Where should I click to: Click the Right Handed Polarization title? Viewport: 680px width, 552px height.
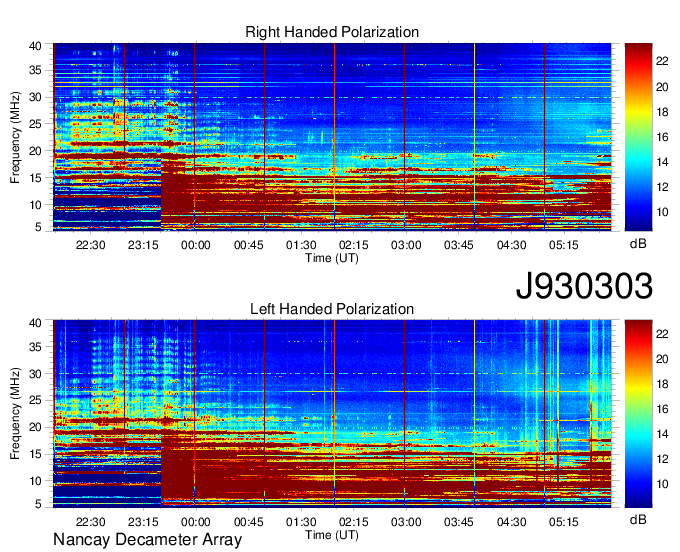(332, 32)
